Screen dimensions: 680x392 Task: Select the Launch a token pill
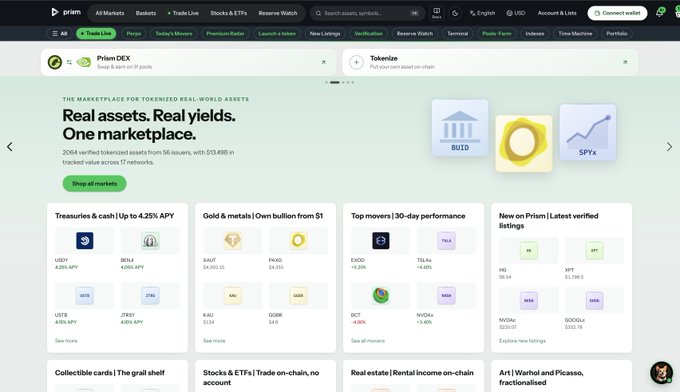(277, 33)
